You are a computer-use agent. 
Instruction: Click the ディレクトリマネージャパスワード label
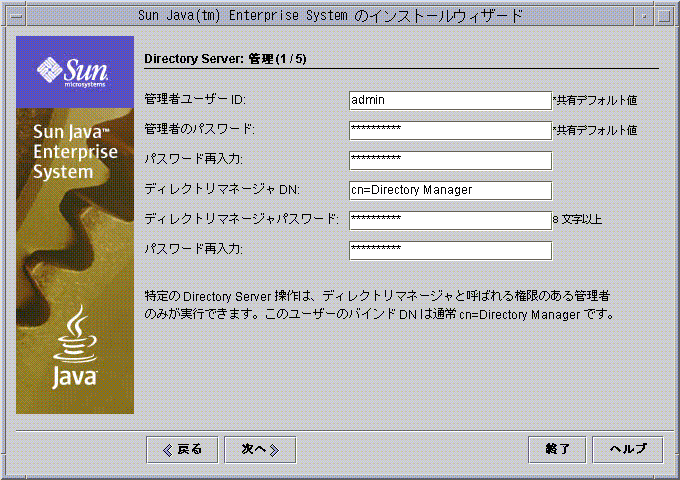[242, 219]
